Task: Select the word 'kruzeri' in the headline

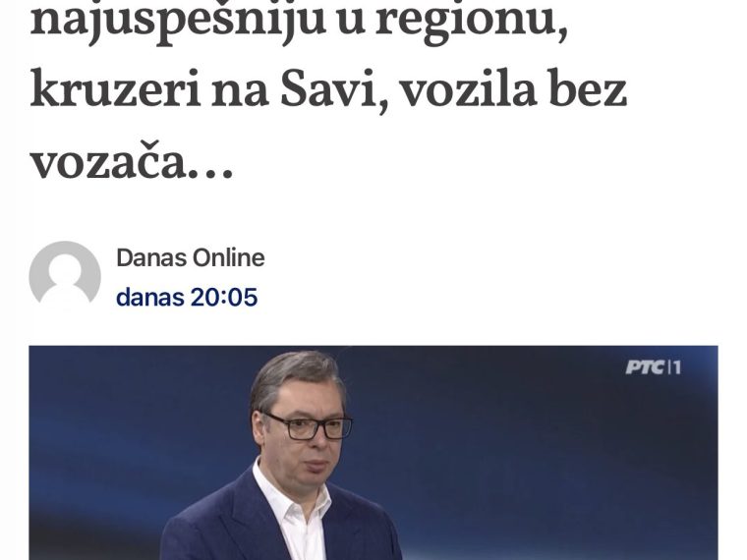Action: (115, 89)
